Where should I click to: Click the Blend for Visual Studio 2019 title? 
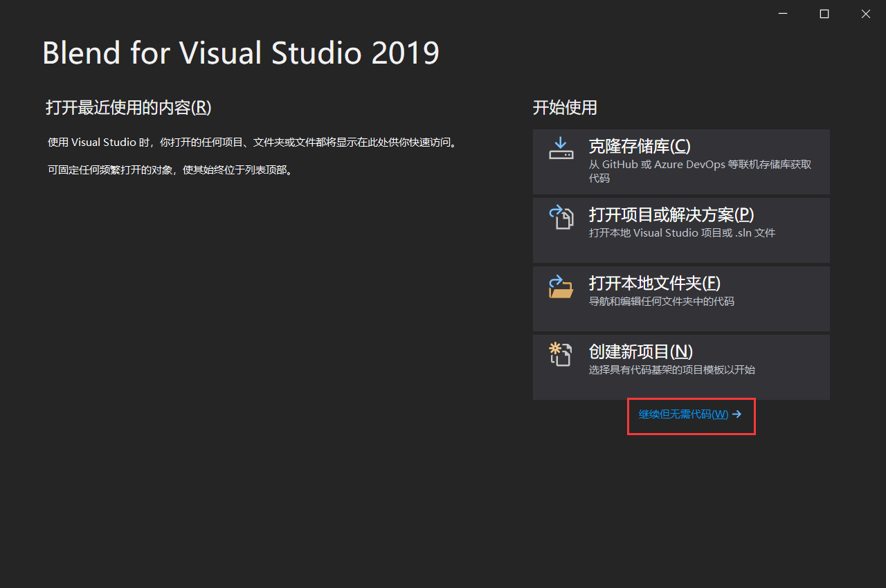pos(241,53)
